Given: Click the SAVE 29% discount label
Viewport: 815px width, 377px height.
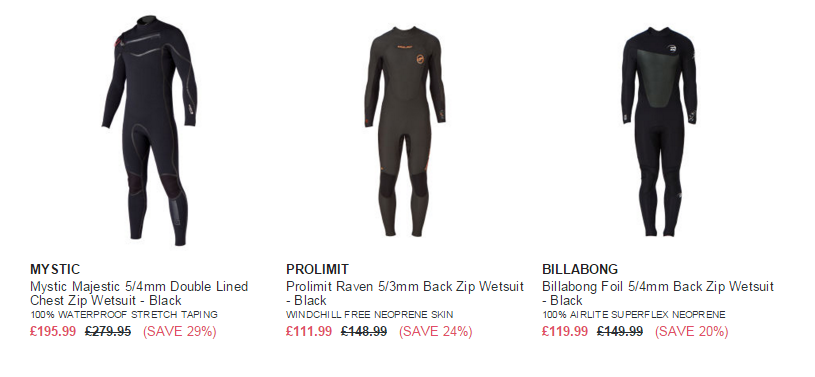Looking at the screenshot, I should (x=180, y=331).
